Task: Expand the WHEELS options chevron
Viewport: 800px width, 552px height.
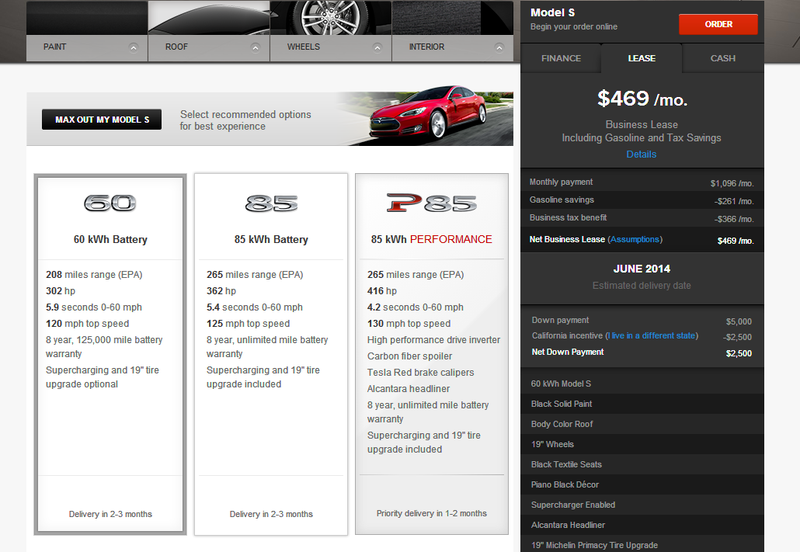Action: pos(377,47)
